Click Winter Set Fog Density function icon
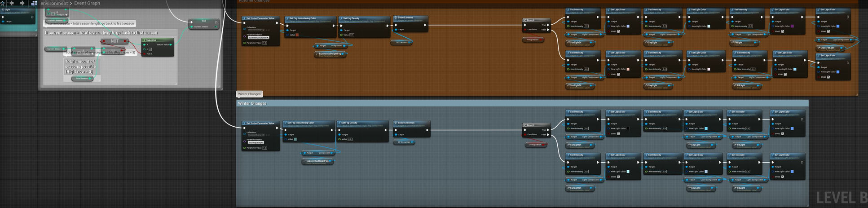 pyautogui.click(x=339, y=123)
